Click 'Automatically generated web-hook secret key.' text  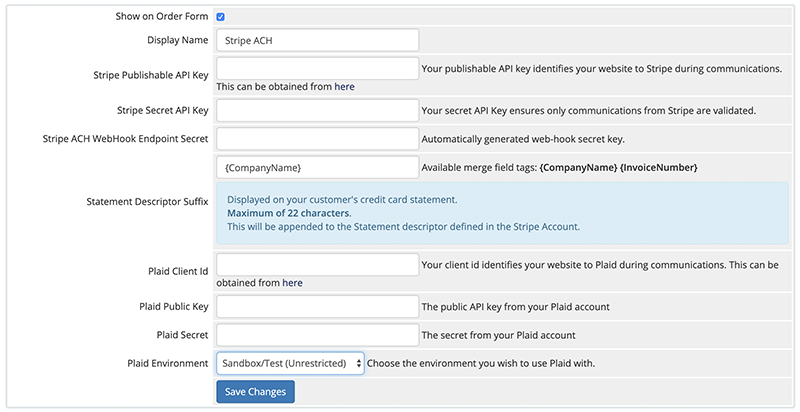click(x=523, y=139)
